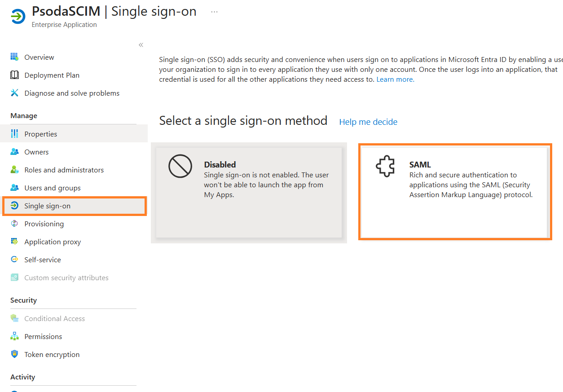Collapse the sidebar with double chevron
The image size is (563, 392).
(x=141, y=45)
